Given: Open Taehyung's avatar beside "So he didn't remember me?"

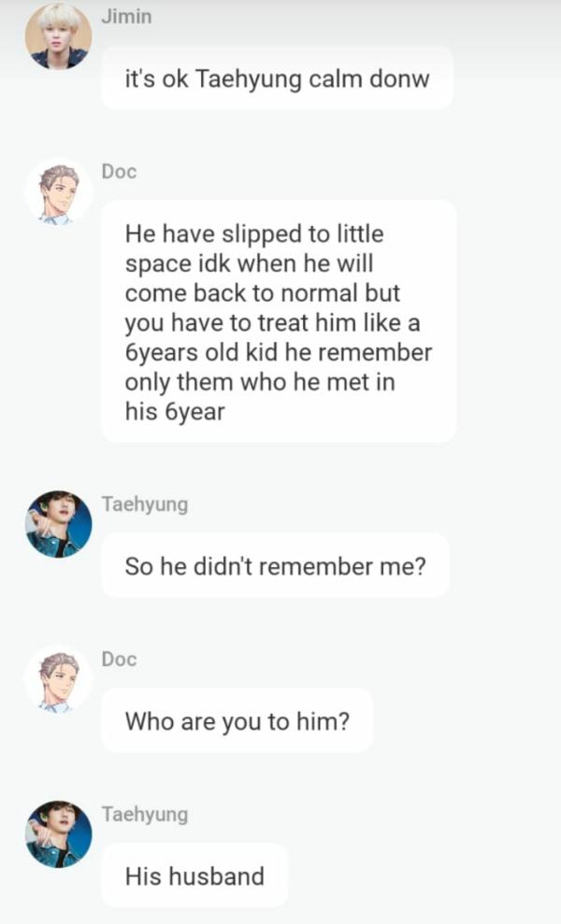Looking at the screenshot, I should [58, 524].
